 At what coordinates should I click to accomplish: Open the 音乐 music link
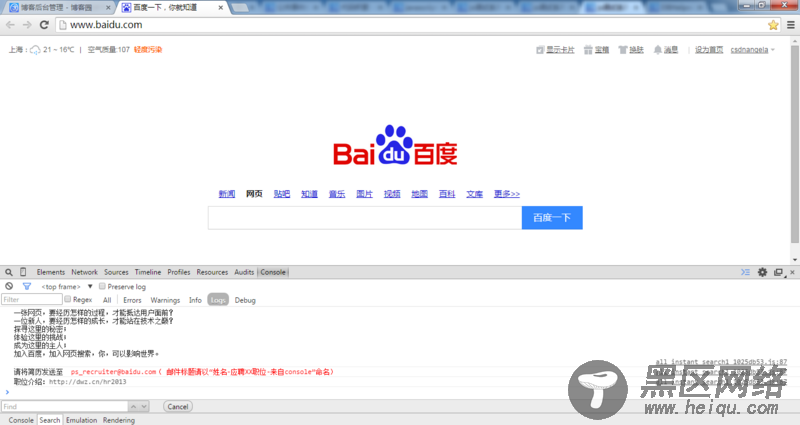(x=337, y=194)
